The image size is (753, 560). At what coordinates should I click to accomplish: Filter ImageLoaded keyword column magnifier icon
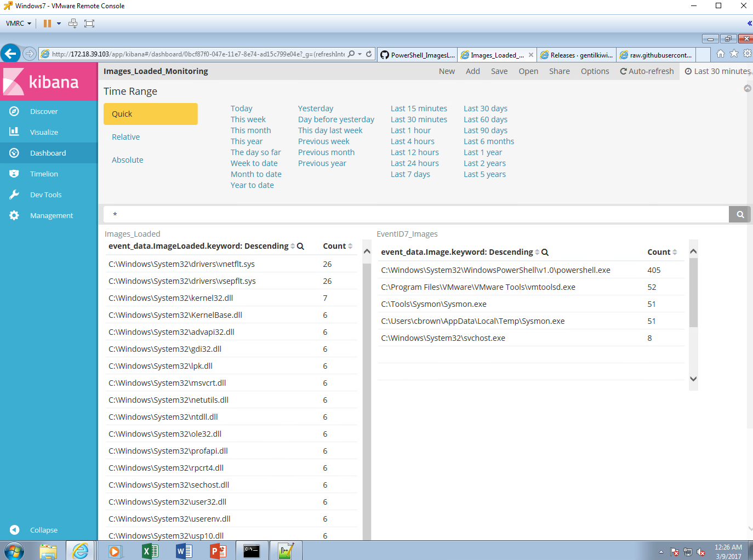pyautogui.click(x=300, y=247)
